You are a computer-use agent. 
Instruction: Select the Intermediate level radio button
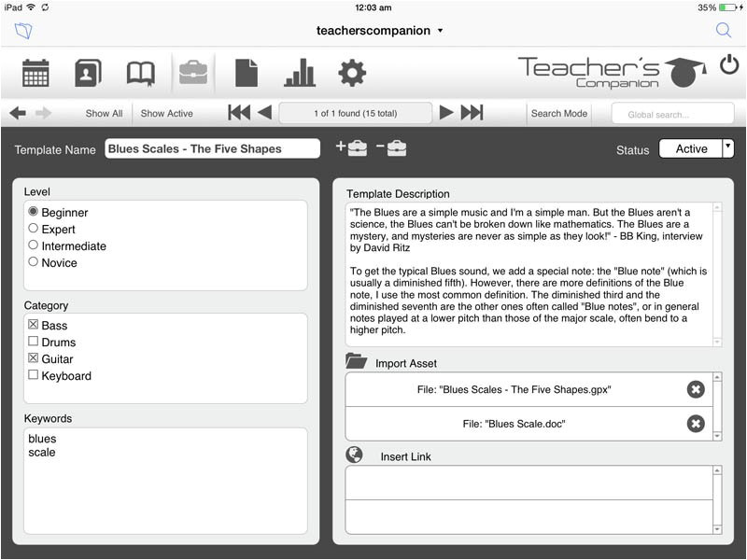33,245
